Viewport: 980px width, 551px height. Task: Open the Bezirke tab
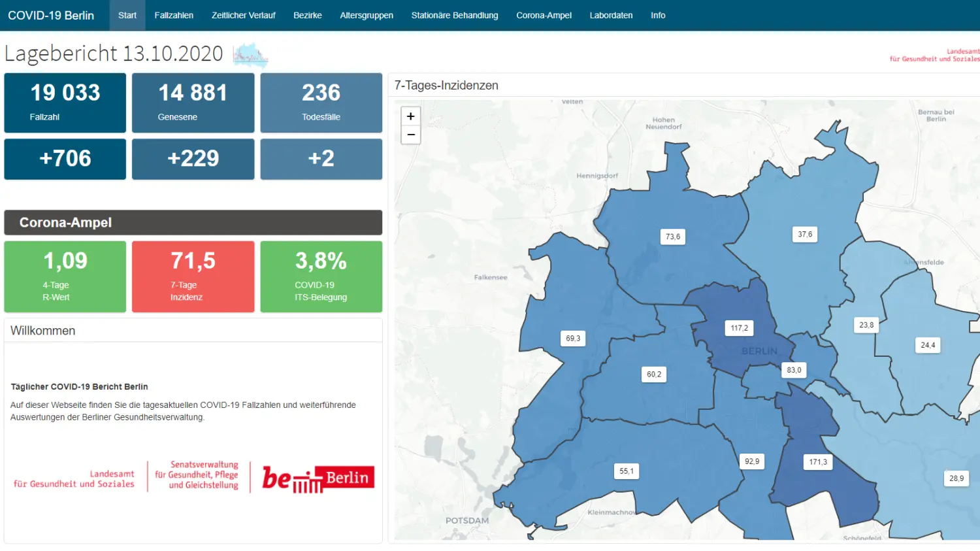pos(307,15)
